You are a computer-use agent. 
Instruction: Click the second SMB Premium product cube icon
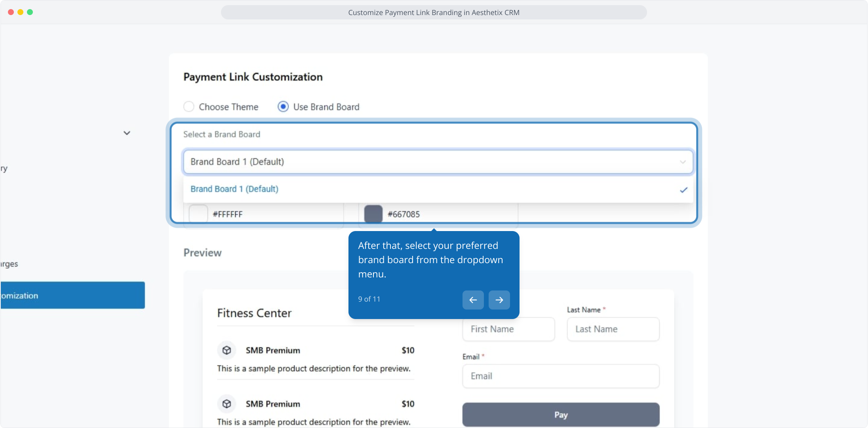227,404
